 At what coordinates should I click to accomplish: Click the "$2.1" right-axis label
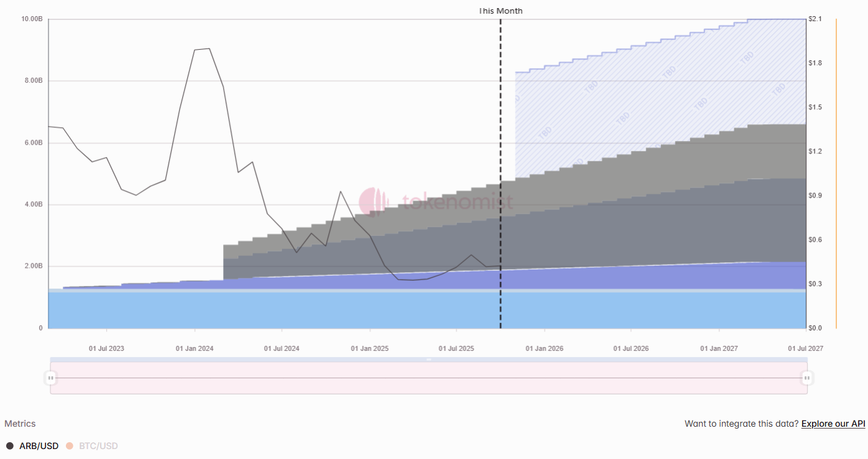point(815,19)
